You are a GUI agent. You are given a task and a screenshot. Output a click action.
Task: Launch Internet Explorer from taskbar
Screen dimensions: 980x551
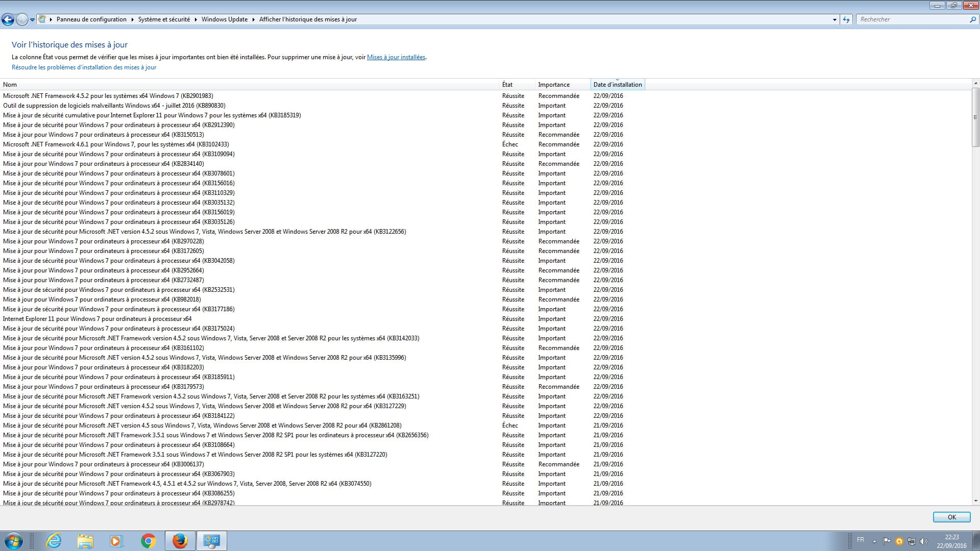tap(54, 541)
